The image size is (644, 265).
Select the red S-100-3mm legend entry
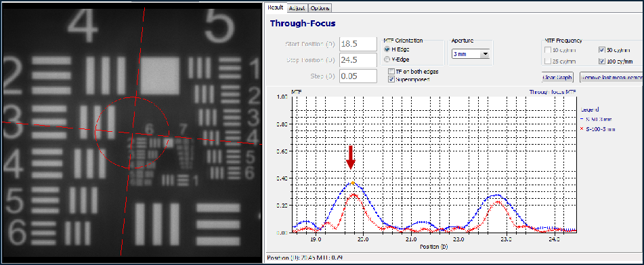tap(599, 129)
